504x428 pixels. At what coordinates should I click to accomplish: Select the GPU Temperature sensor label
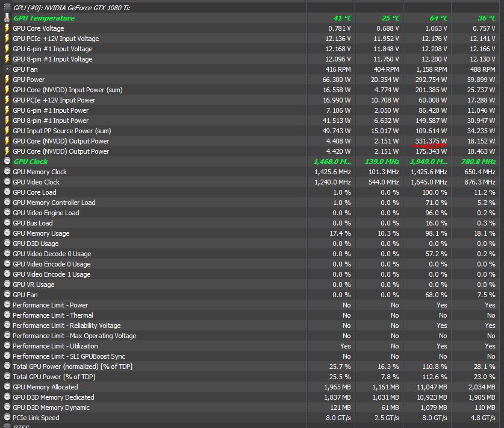44,18
